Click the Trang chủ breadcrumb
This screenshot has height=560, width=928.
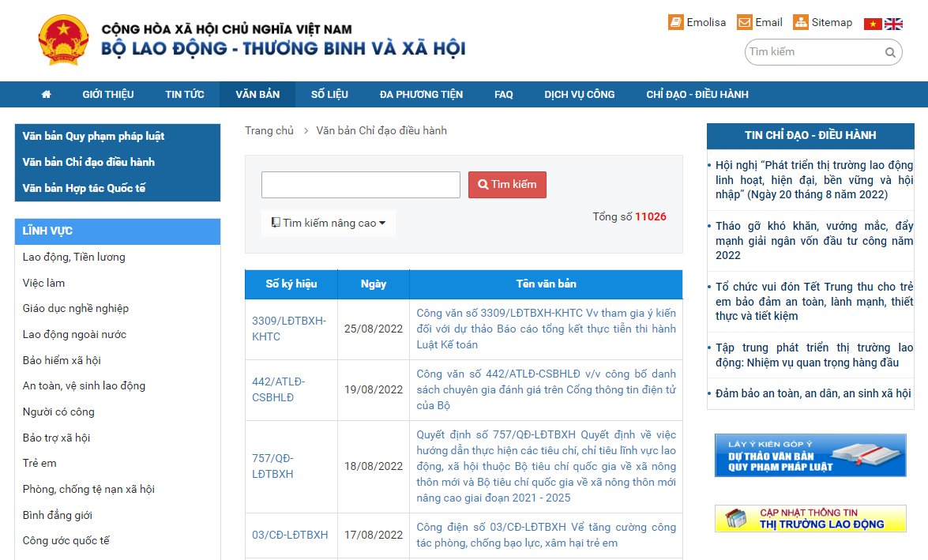coord(269,130)
